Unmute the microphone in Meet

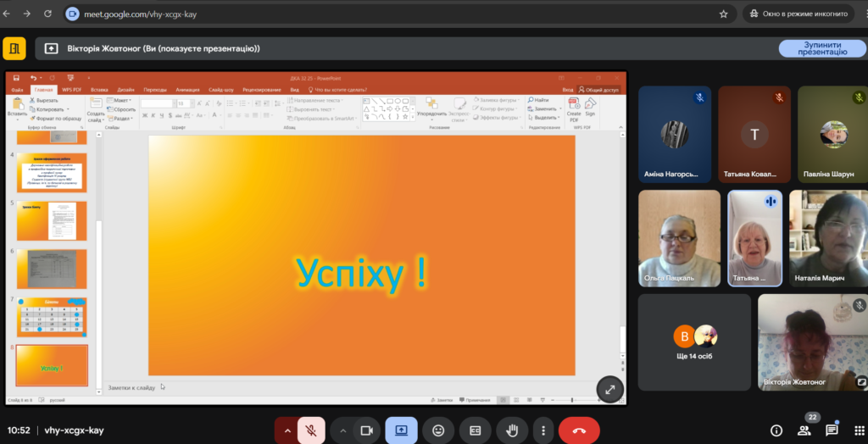pyautogui.click(x=311, y=430)
